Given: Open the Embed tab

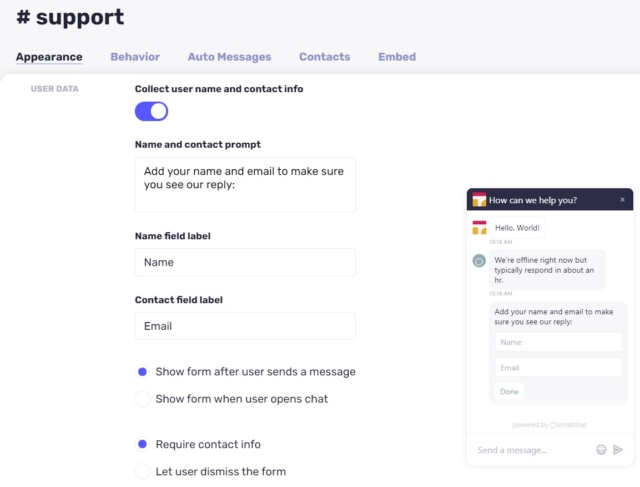Looking at the screenshot, I should (x=397, y=57).
